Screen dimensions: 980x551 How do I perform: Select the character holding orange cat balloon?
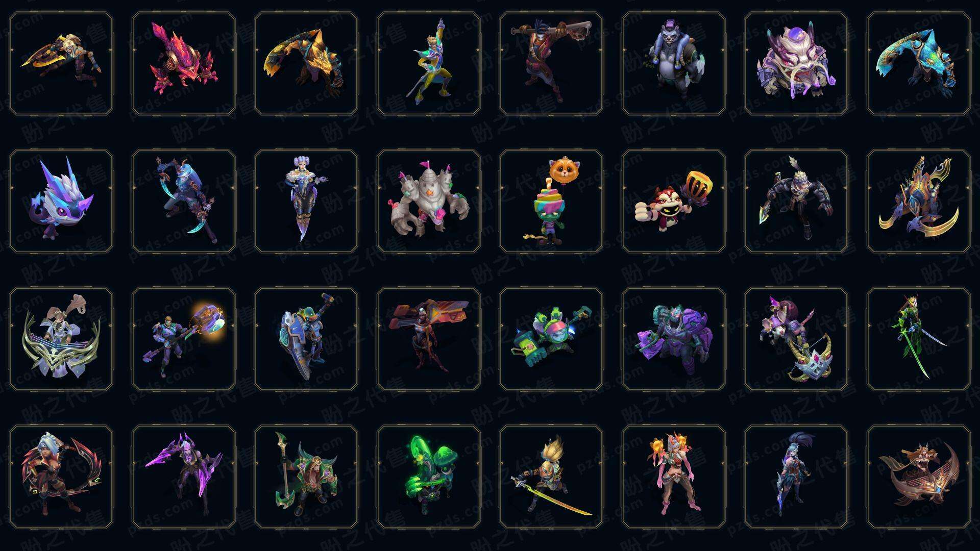[551, 201]
